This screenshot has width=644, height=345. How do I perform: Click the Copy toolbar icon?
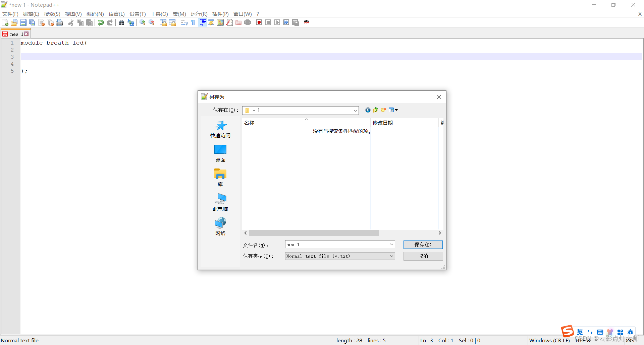80,22
